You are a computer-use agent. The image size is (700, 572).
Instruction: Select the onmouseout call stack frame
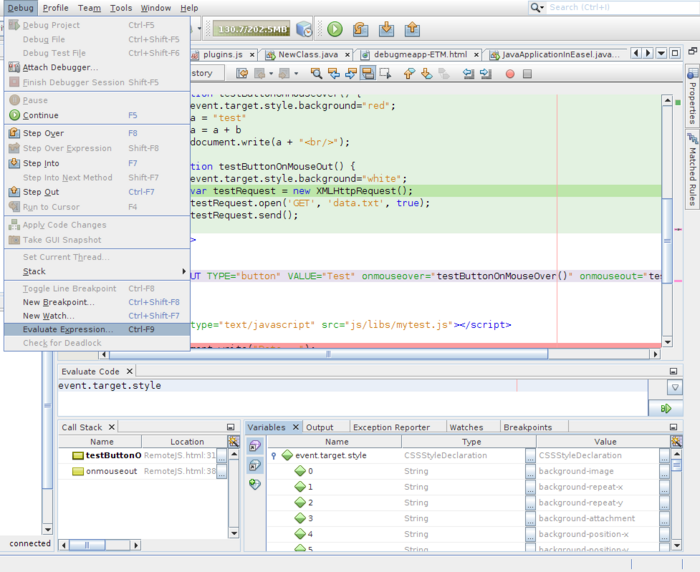112,471
